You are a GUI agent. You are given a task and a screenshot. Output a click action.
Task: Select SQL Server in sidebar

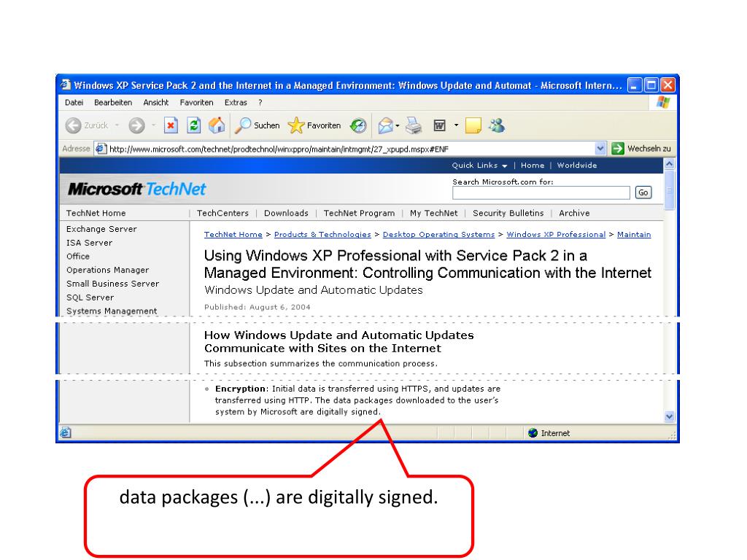(90, 297)
